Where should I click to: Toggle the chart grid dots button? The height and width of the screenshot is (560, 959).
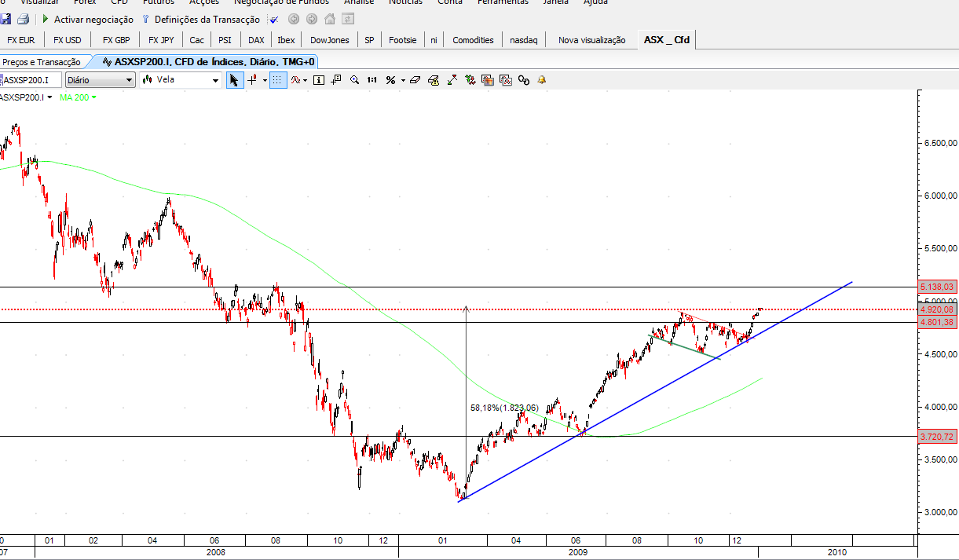tap(278, 79)
